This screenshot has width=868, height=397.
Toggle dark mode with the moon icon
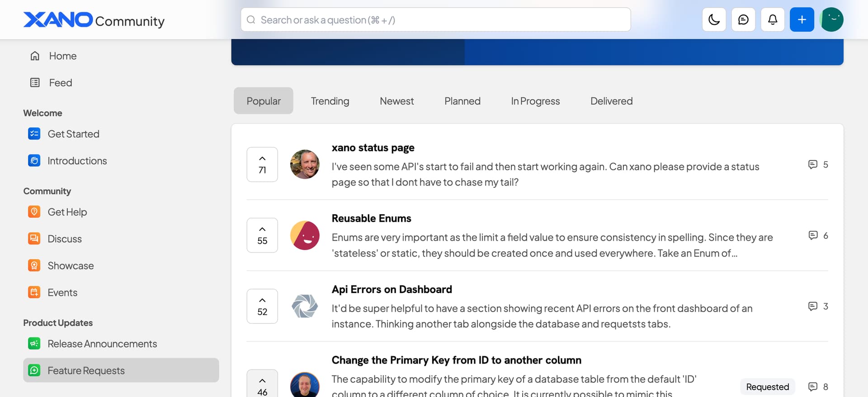pyautogui.click(x=714, y=20)
